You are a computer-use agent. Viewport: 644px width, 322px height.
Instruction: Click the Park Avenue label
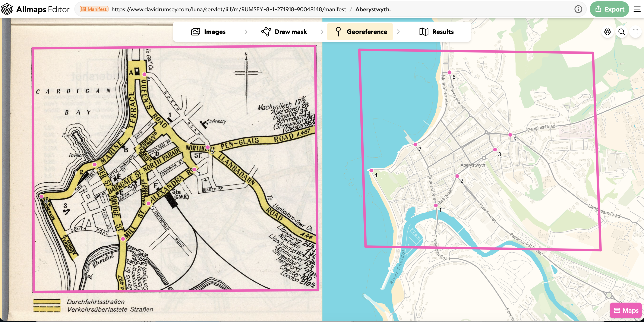[x=487, y=212]
